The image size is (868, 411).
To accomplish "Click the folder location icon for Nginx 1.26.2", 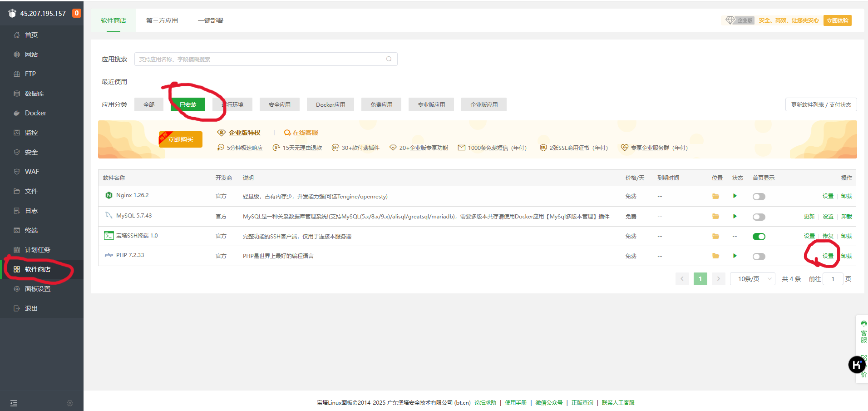I will click(716, 196).
